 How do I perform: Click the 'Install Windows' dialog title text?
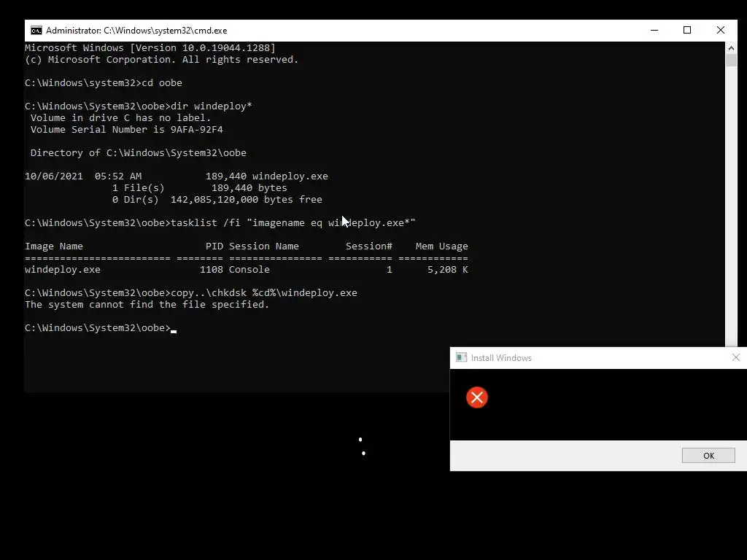(x=501, y=357)
